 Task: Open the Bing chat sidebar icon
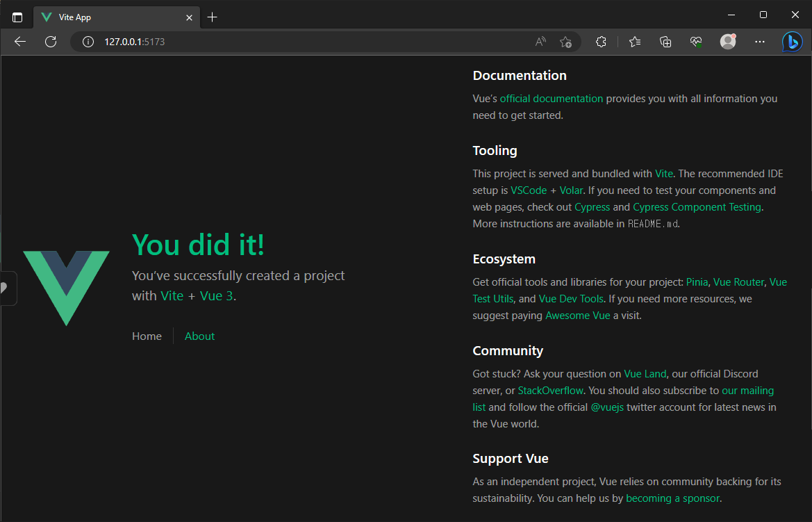[x=793, y=42]
